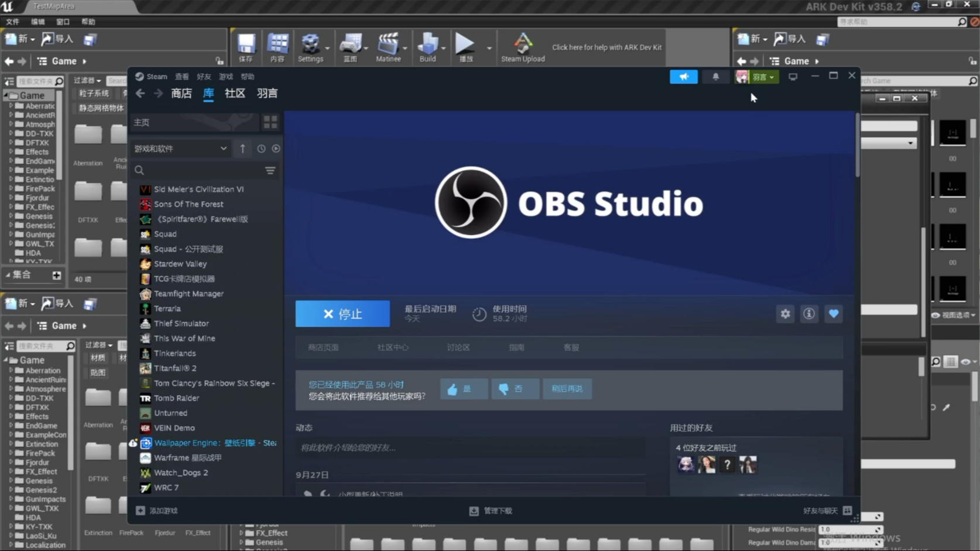Open the dropdown arrow beside Settings
The width and height of the screenshot is (980, 551).
point(327,48)
